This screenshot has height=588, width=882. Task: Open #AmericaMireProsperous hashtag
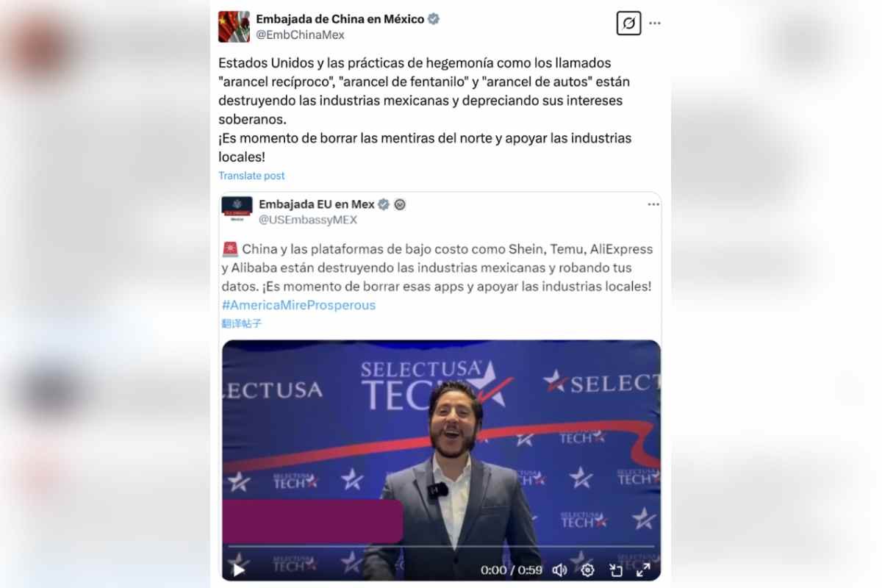click(298, 305)
